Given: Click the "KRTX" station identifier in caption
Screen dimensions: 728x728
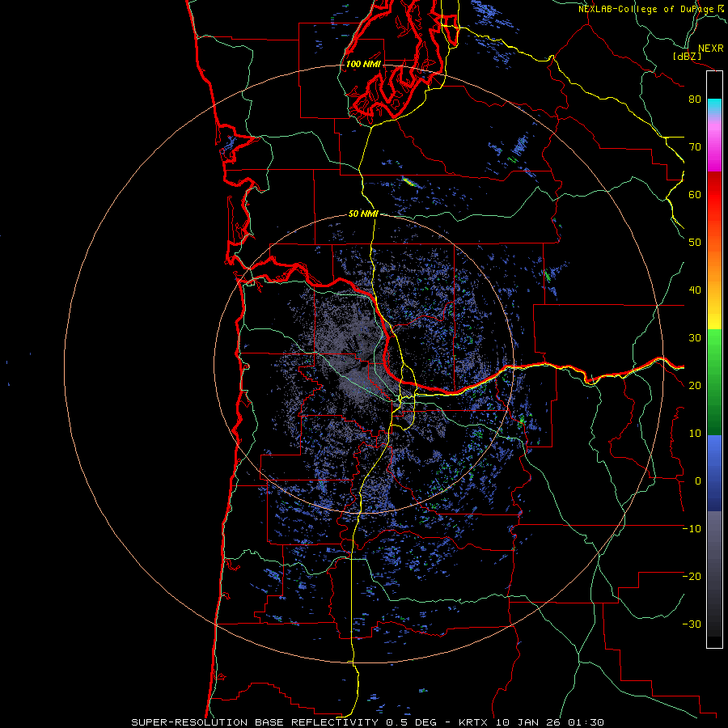Looking at the screenshot, I should 474,722.
